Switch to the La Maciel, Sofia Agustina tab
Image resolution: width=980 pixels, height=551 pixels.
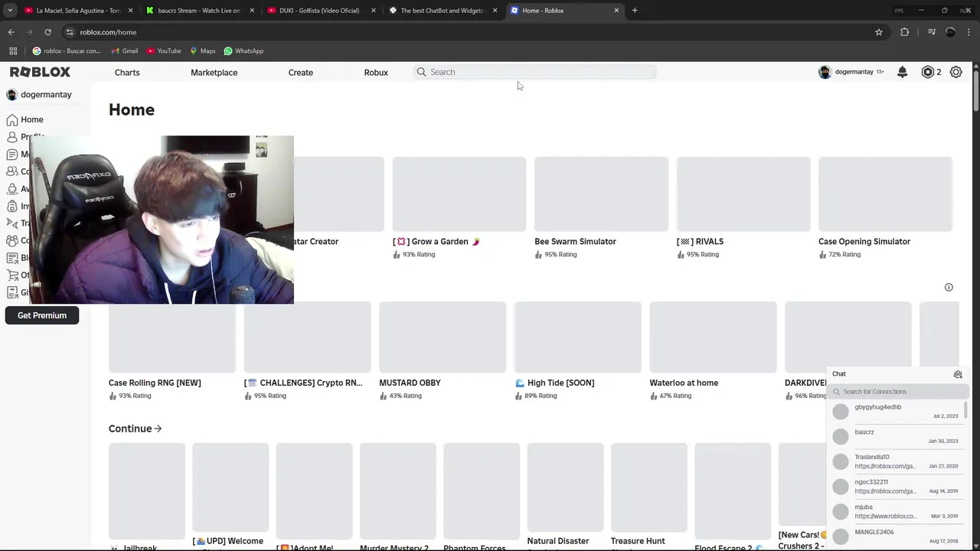pos(79,11)
